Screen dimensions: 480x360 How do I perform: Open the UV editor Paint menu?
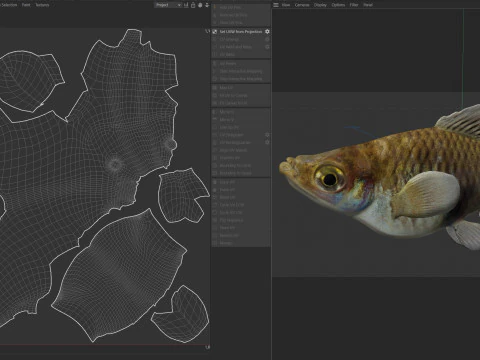click(26, 5)
